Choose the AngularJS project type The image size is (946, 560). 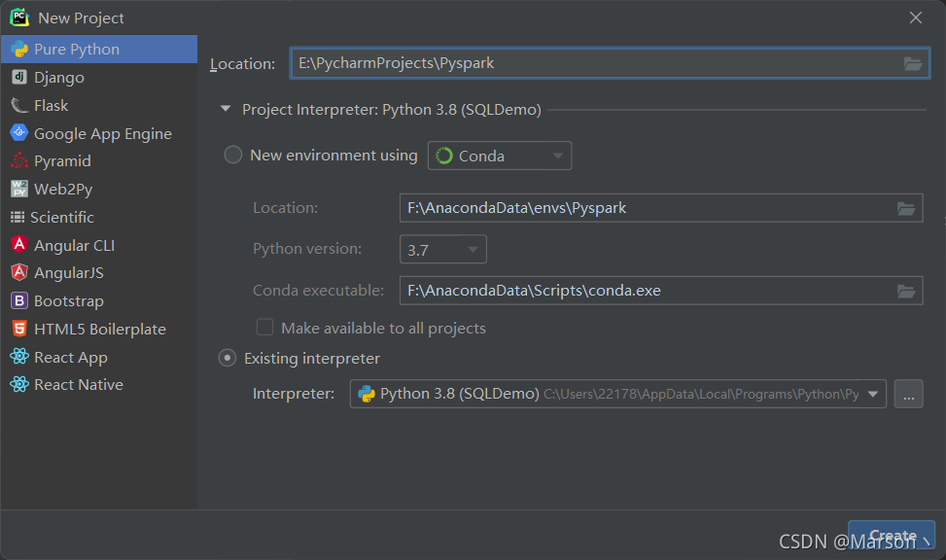(x=99, y=273)
